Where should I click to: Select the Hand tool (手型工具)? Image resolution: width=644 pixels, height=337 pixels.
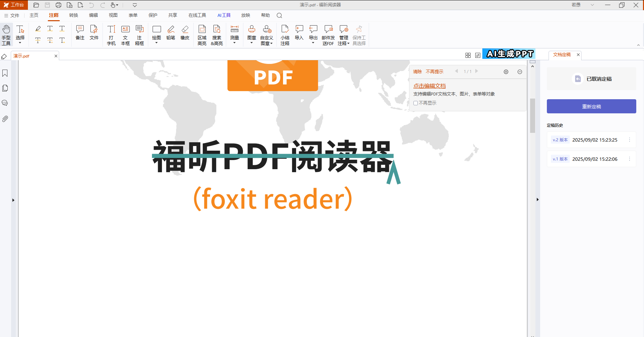coord(6,35)
